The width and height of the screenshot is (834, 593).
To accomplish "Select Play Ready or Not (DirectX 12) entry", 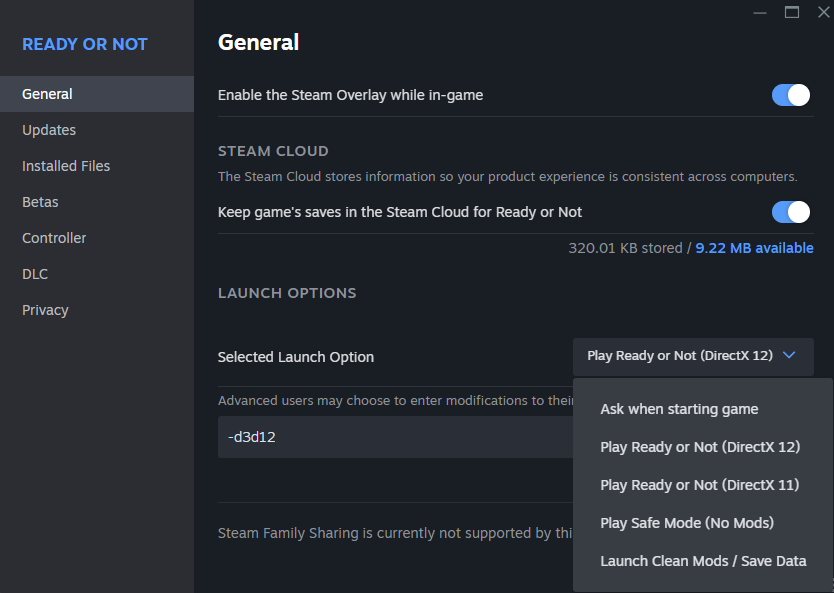I will tap(700, 447).
